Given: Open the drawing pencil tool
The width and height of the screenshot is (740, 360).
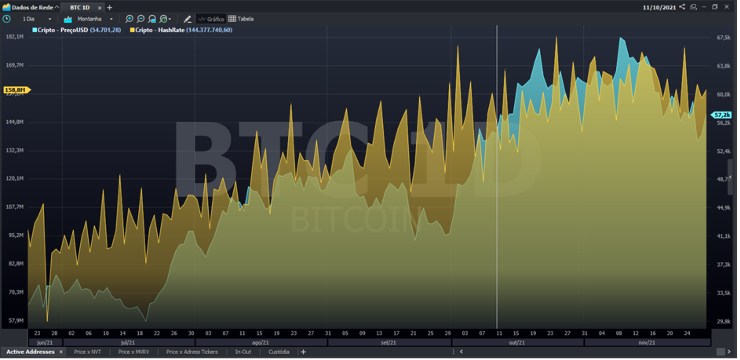Looking at the screenshot, I should point(187,19).
